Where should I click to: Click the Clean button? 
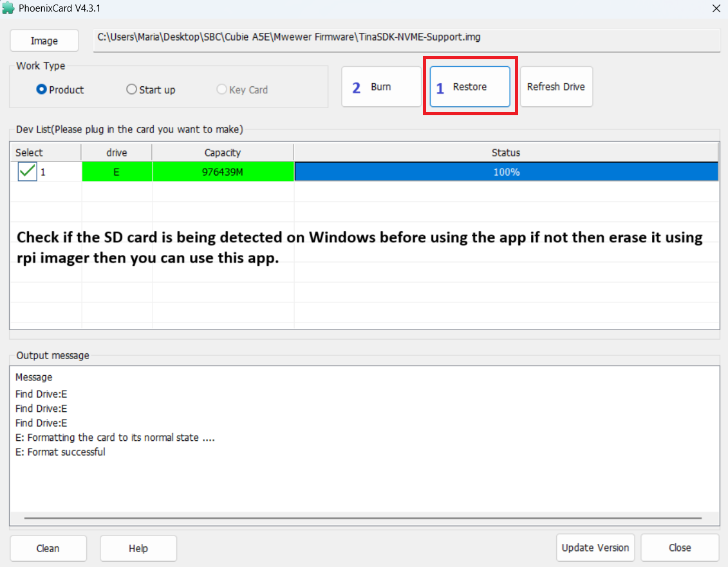point(48,548)
